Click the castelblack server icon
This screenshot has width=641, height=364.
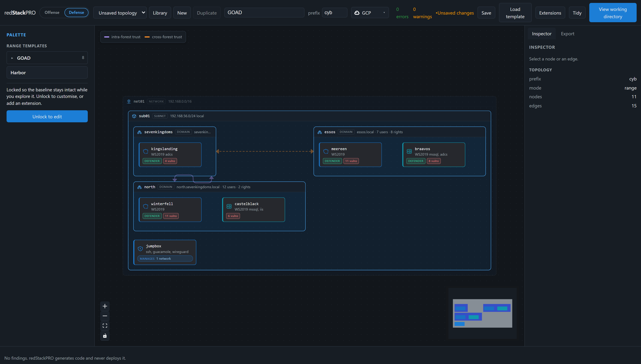coord(229,207)
